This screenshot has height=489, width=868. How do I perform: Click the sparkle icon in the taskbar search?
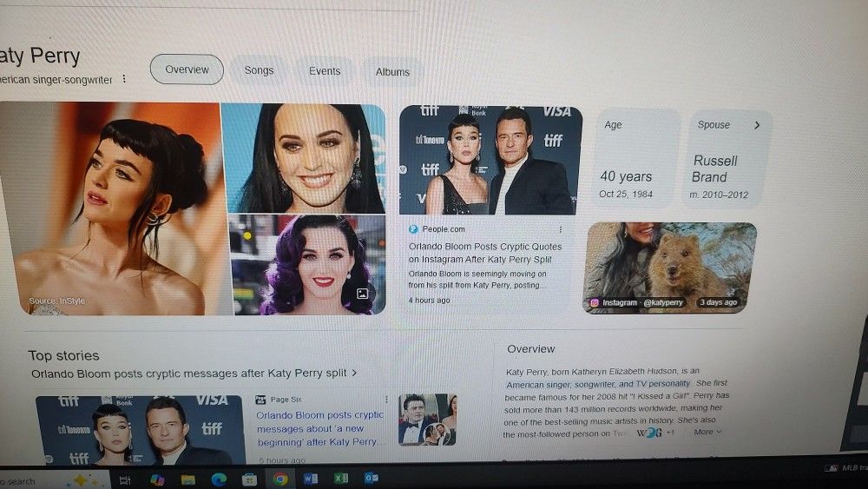80,479
